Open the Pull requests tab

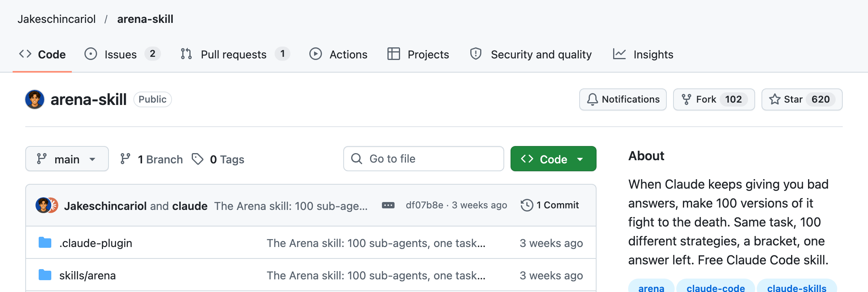pos(235,54)
